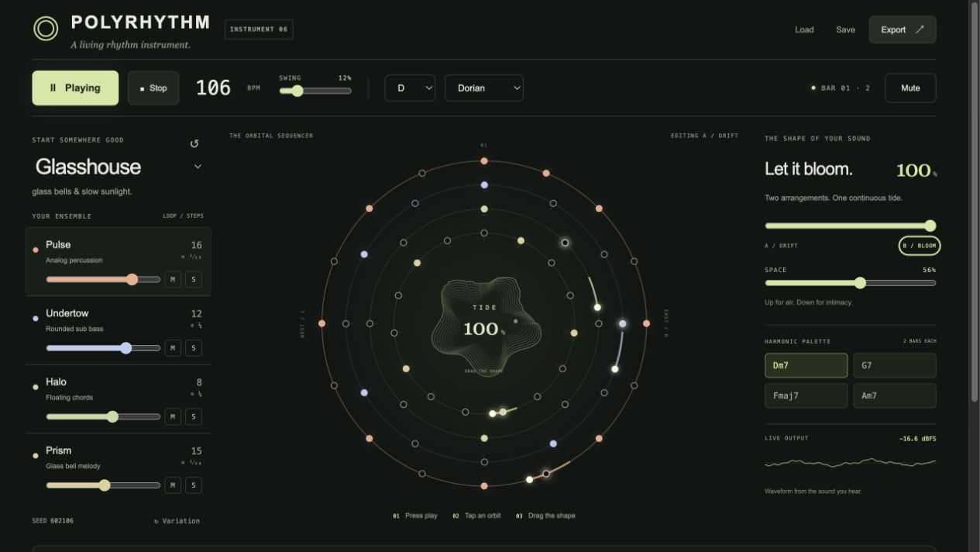
Task: Click the Mute master button
Action: pyautogui.click(x=910, y=88)
